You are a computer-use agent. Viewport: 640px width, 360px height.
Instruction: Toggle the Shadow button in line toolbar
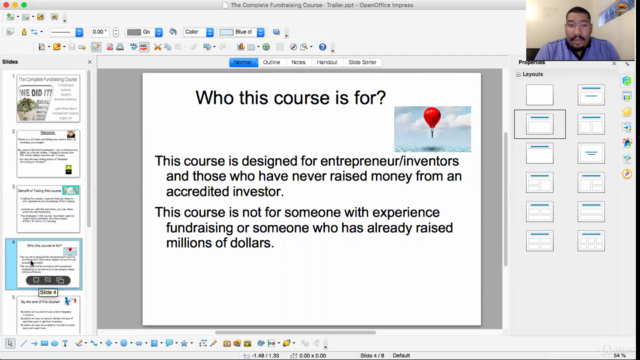coord(276,32)
